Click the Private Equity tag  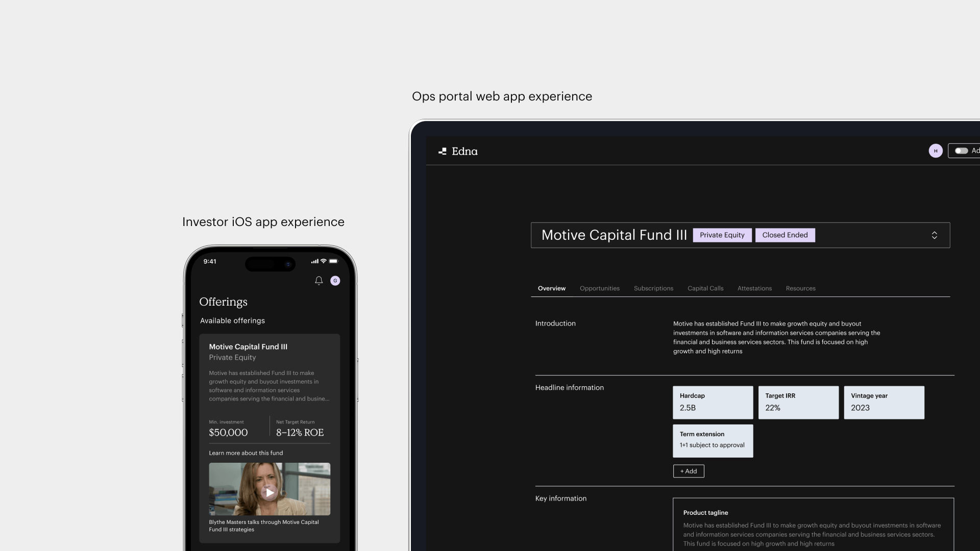[722, 235]
